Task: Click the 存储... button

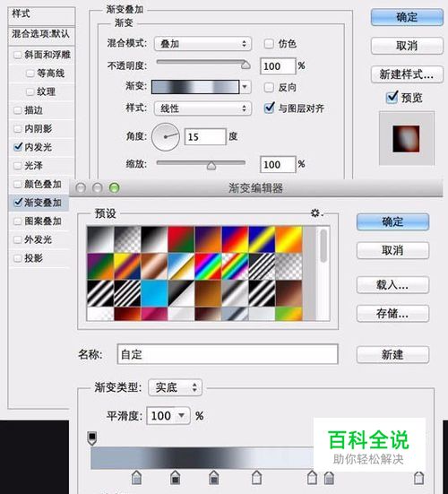Action: 392,314
